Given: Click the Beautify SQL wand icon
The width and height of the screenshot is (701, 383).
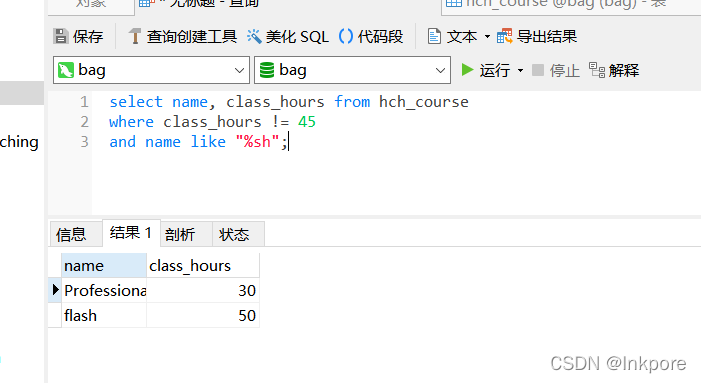Looking at the screenshot, I should click(254, 36).
